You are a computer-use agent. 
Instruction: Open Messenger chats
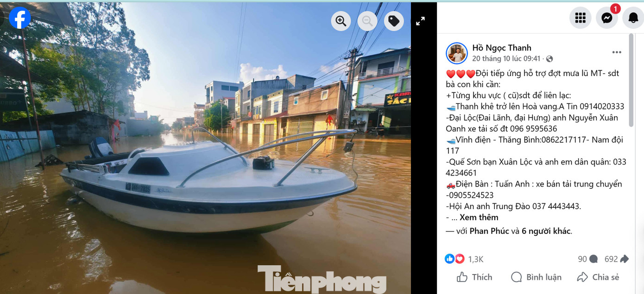(607, 18)
